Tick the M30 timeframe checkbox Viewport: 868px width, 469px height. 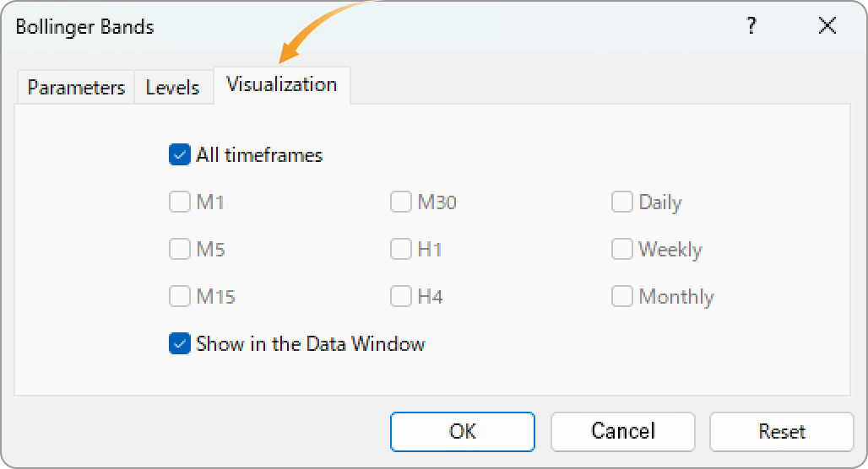(401, 202)
